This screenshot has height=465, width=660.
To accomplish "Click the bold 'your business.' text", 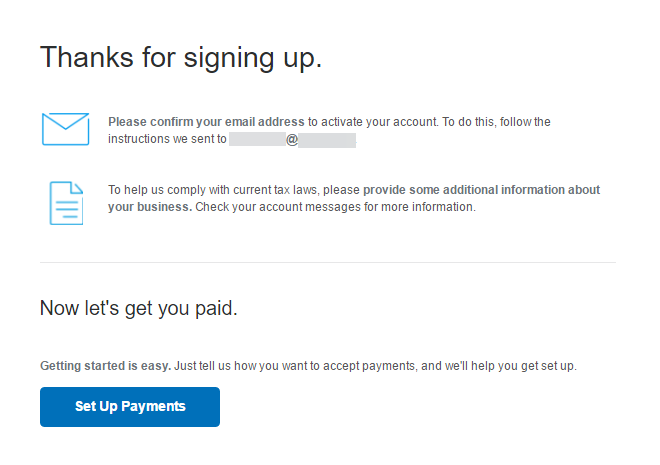I will tap(150, 207).
